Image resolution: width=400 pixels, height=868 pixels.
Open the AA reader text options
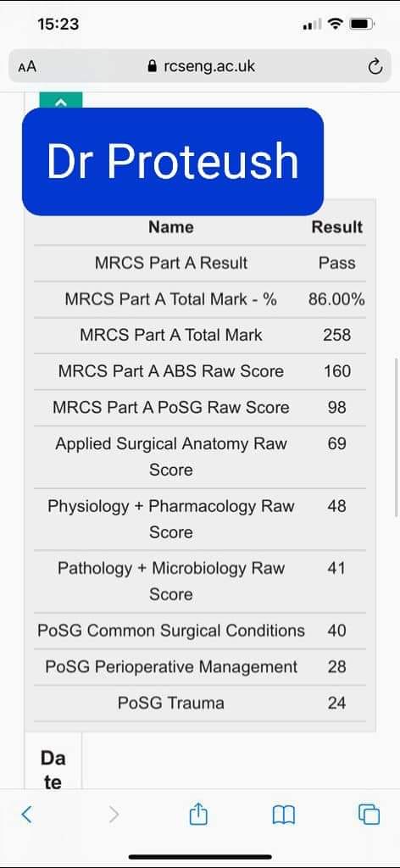click(x=27, y=67)
